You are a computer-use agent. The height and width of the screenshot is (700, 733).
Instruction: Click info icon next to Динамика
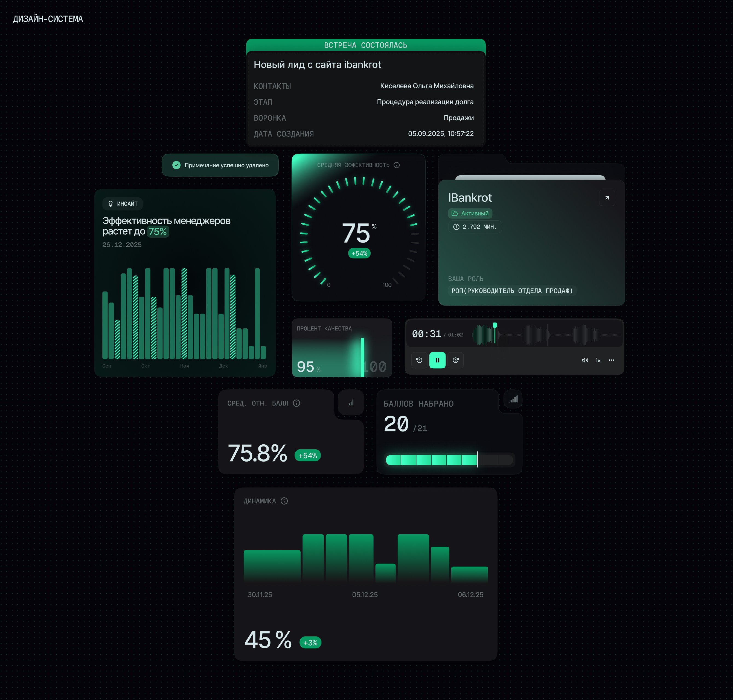[x=284, y=501]
